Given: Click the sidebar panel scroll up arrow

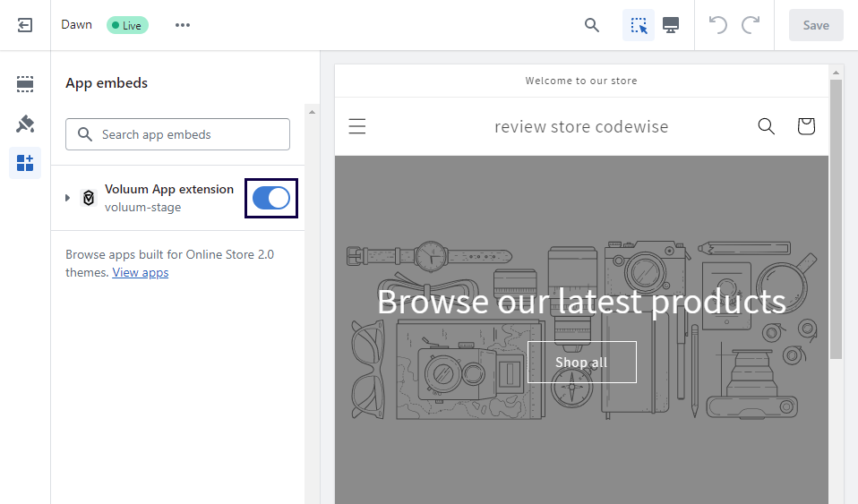Looking at the screenshot, I should 312,112.
